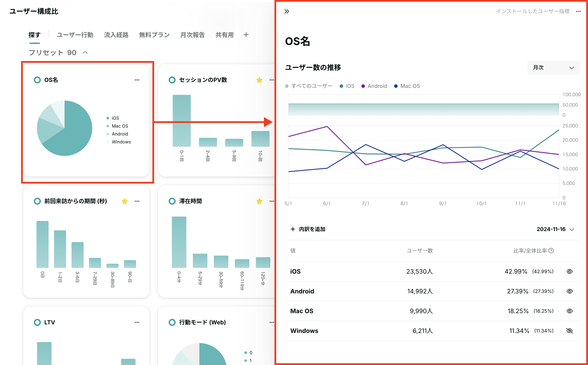
Task: Switch to the 共有用 tab
Action: click(225, 35)
